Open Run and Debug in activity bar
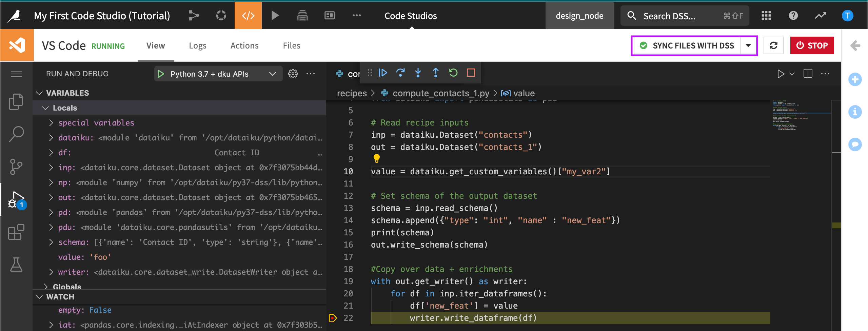Viewport: 868px width, 331px height. [17, 200]
